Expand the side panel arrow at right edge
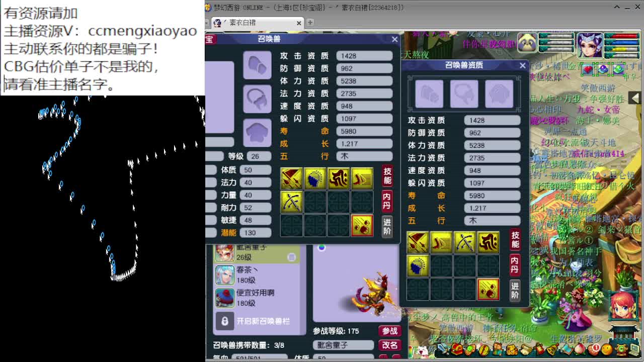644x362 pixels. pos(635,98)
